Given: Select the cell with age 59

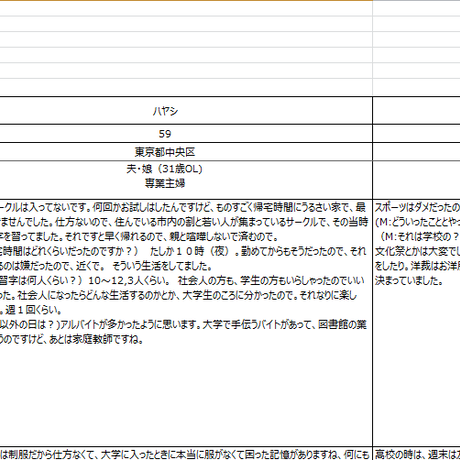Looking at the screenshot, I should [x=186, y=134].
